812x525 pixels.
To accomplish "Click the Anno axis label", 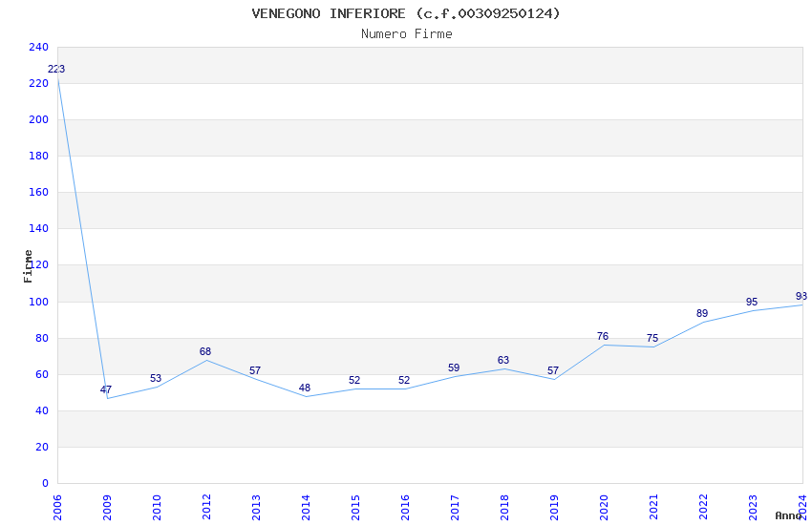I will pyautogui.click(x=788, y=515).
